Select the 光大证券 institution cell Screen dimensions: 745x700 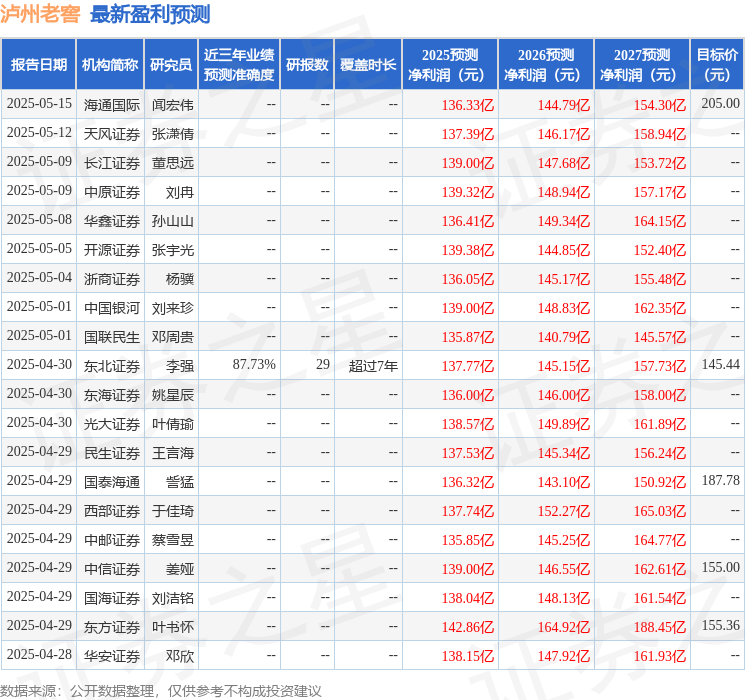[x=112, y=424]
